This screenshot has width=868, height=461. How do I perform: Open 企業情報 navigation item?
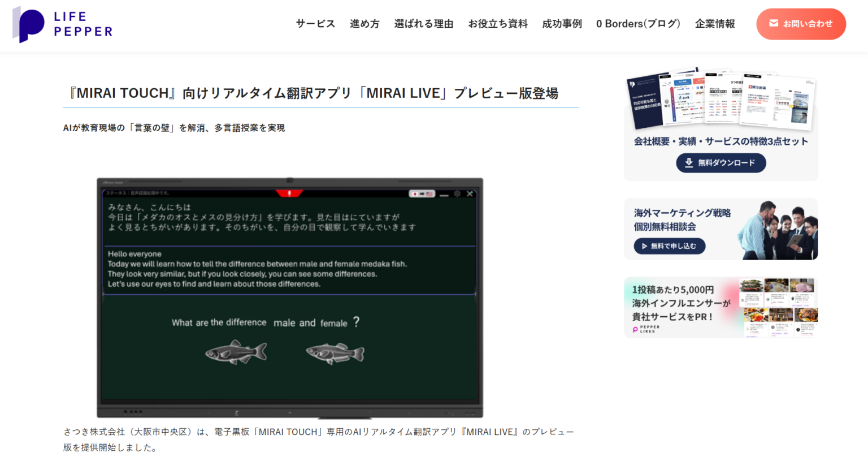click(x=715, y=24)
